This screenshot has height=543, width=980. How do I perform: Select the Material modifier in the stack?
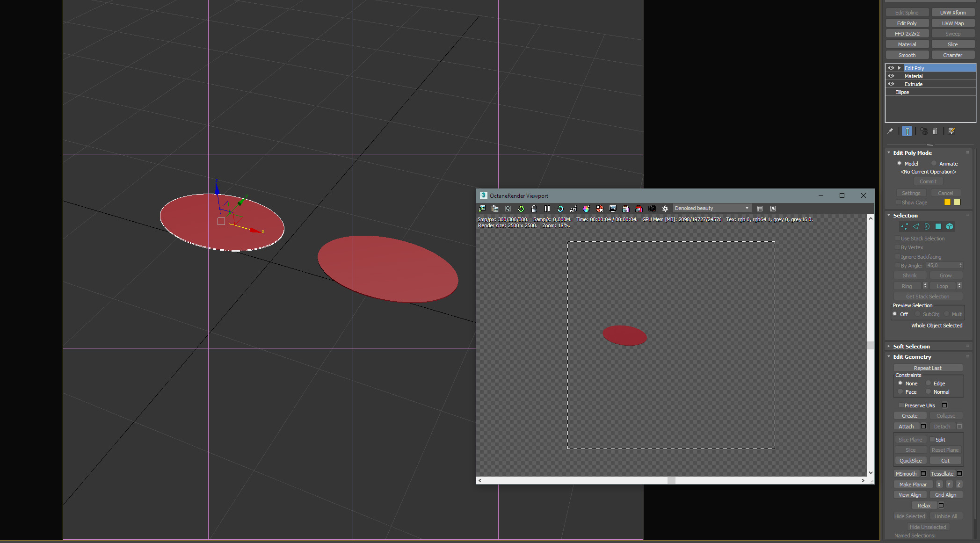[x=913, y=76]
